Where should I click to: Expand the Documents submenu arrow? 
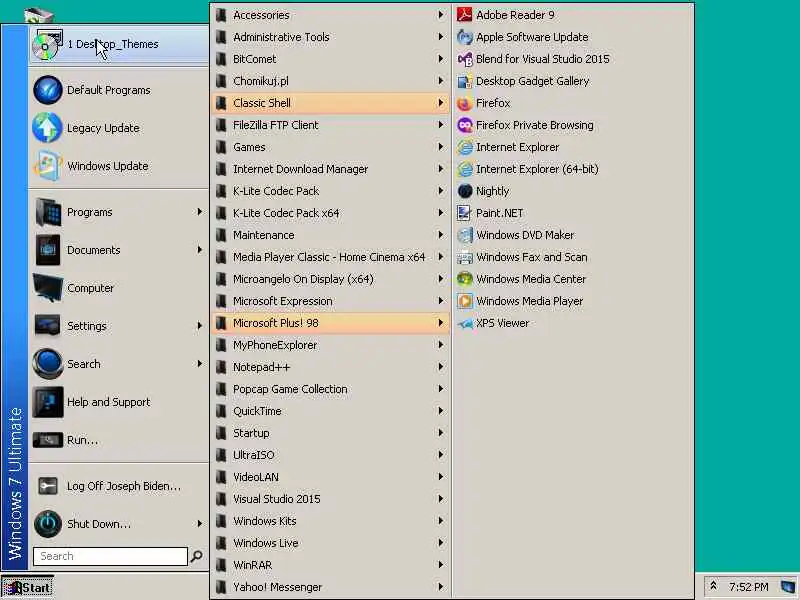point(199,249)
